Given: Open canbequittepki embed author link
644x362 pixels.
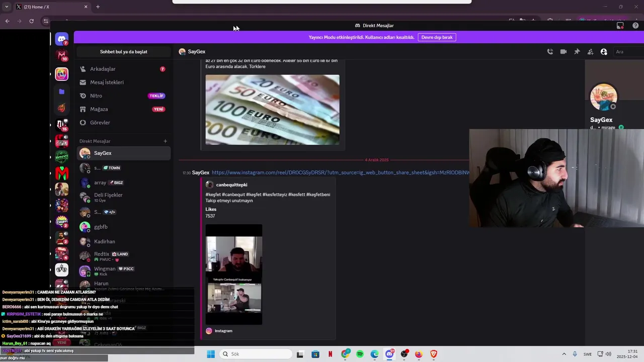Looking at the screenshot, I should [x=231, y=185].
